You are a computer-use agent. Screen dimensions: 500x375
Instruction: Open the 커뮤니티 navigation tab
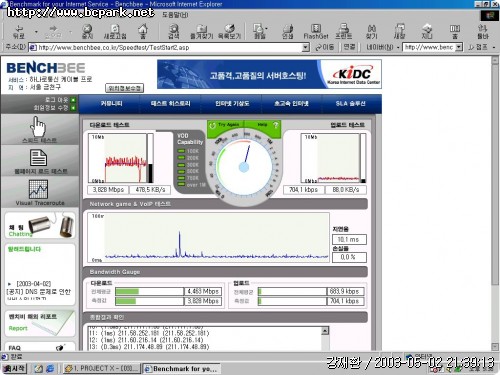[x=112, y=104]
